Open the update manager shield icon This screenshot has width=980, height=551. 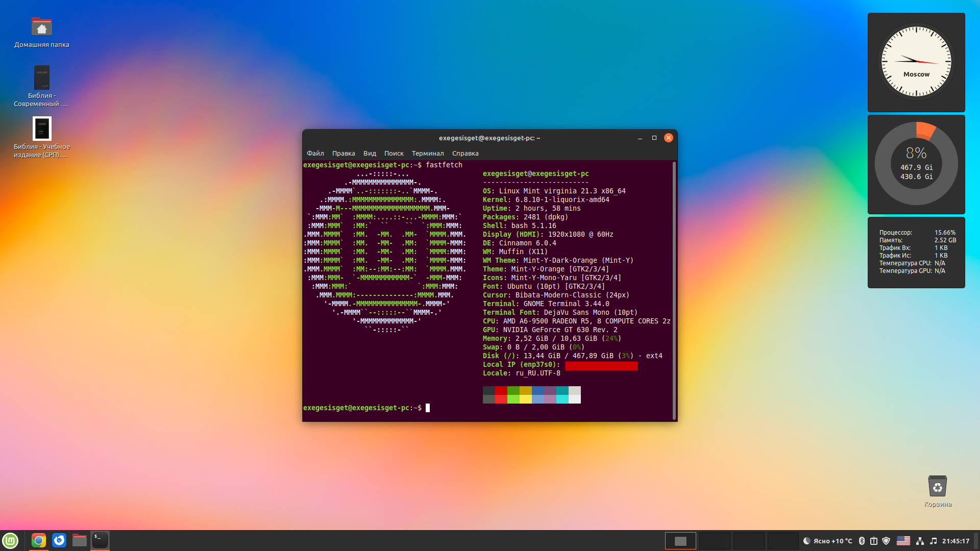point(886,541)
